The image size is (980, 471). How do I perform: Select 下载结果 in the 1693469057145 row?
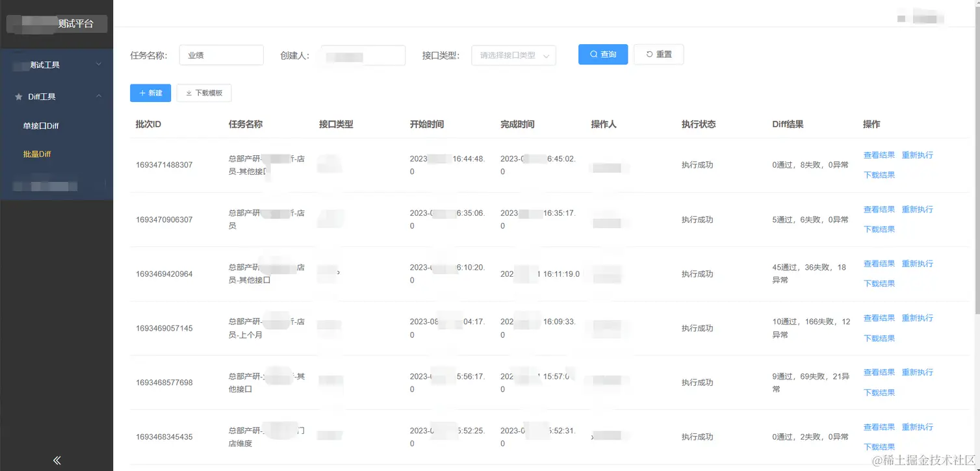[x=879, y=338]
